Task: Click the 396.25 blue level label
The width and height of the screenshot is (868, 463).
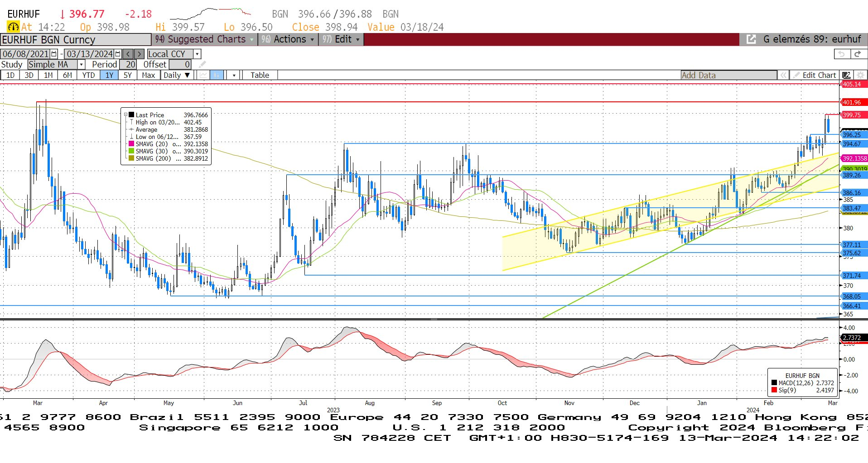Action: click(x=854, y=135)
